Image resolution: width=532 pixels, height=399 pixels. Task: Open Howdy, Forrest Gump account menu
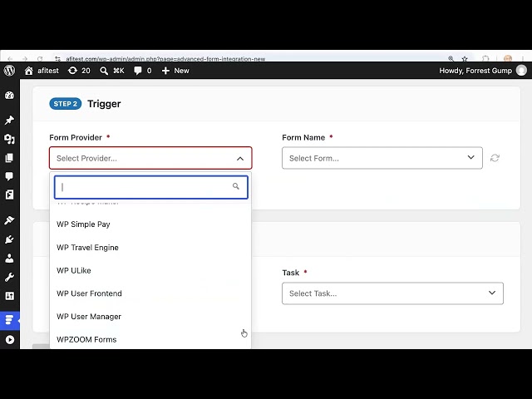[483, 71]
